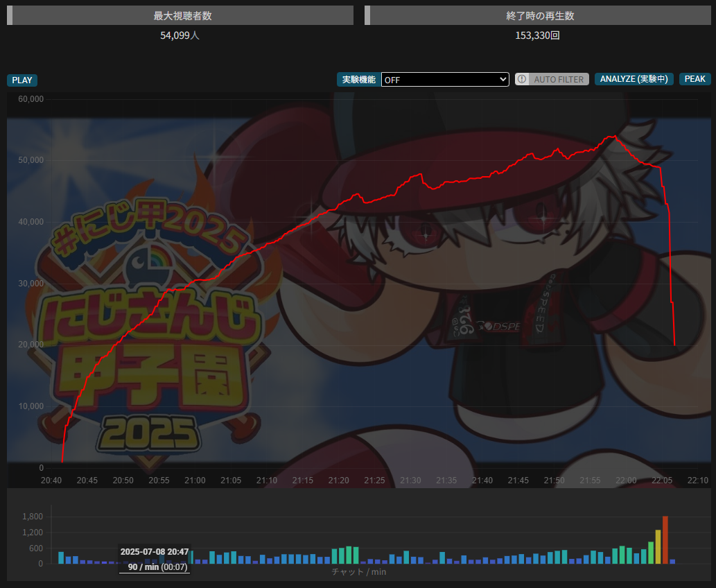Click the 153,330回 value
This screenshot has width=716, height=588.
point(537,35)
